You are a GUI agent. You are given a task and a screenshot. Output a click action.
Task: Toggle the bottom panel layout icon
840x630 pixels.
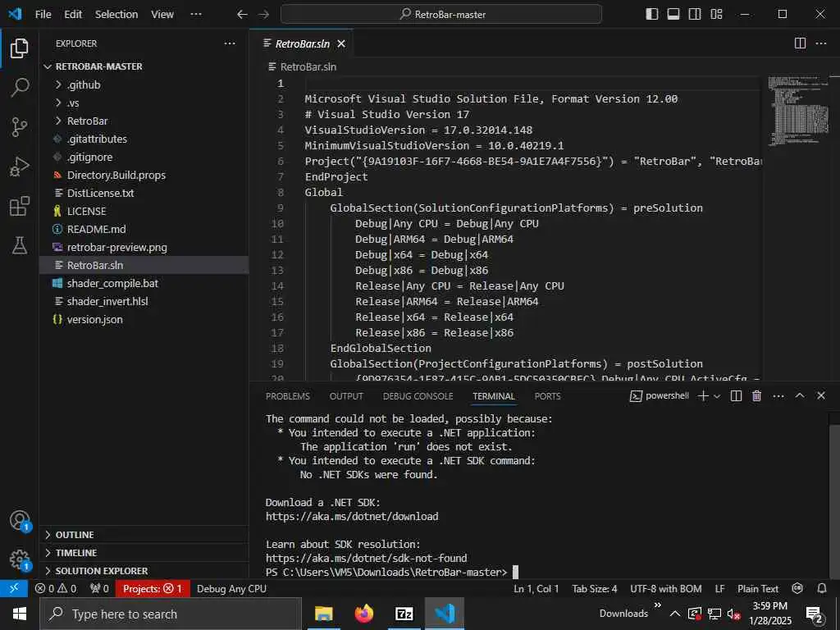pos(673,15)
